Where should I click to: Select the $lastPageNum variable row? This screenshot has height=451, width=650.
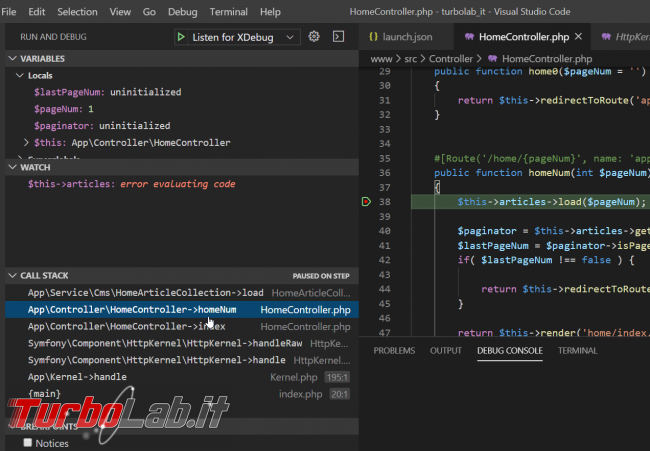pos(182,92)
